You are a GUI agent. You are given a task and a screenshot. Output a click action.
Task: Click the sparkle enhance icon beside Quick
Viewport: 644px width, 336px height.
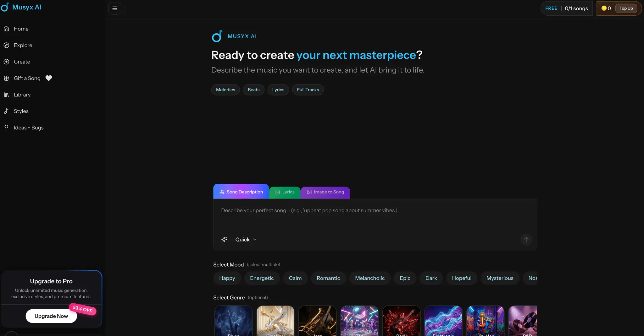tap(224, 240)
